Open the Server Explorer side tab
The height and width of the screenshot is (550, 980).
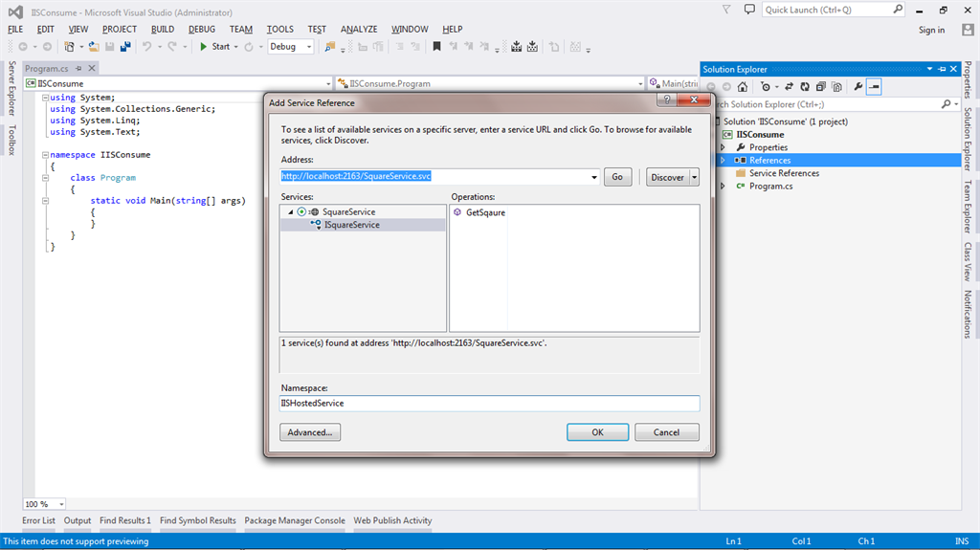pos(11,88)
